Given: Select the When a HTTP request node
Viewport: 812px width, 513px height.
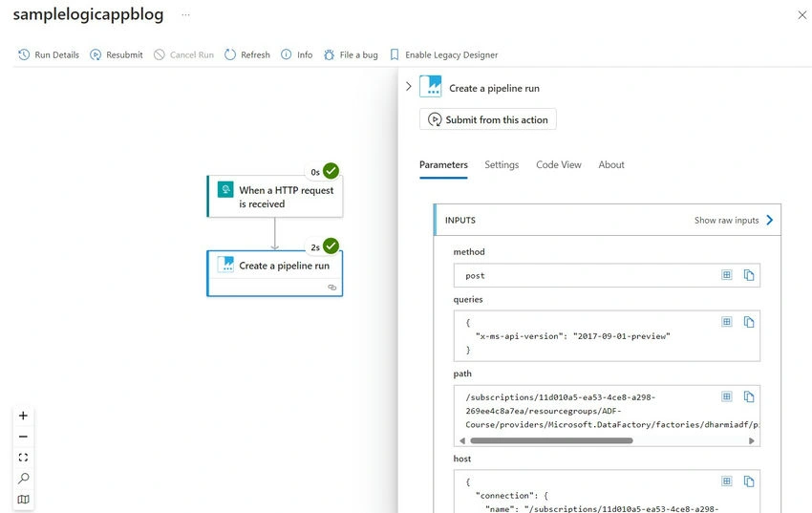Looking at the screenshot, I should 275,197.
